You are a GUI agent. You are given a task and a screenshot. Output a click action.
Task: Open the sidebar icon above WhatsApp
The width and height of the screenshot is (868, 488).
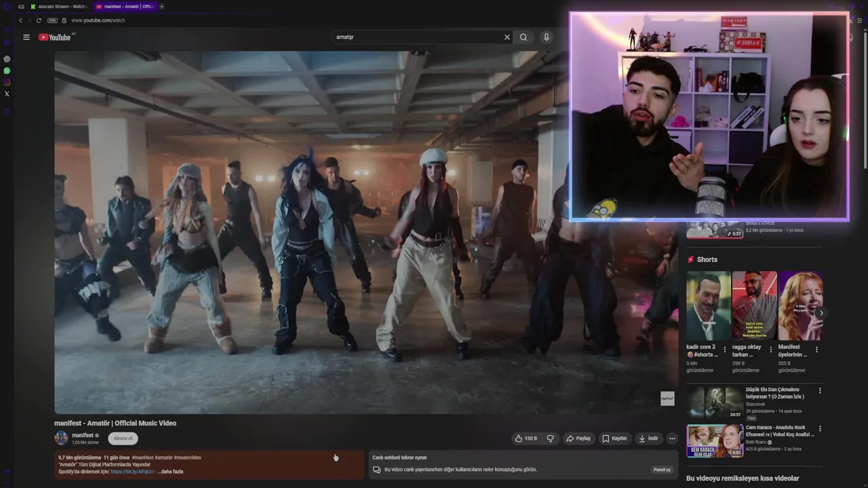(x=7, y=59)
